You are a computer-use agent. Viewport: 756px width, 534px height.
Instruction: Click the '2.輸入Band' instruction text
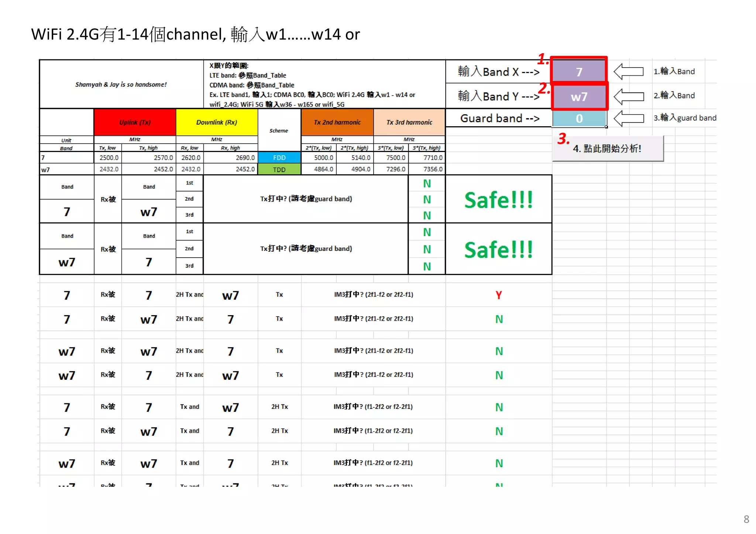coord(674,95)
